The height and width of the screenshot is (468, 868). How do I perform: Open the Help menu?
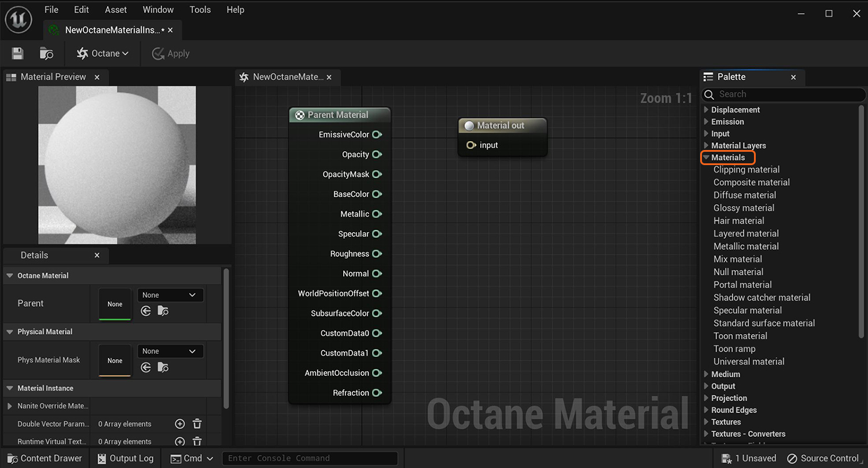(x=236, y=10)
